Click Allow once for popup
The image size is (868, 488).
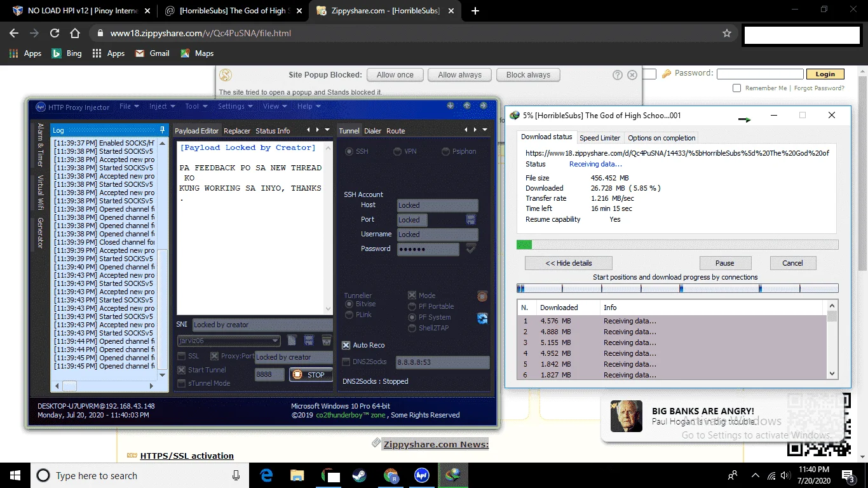395,75
